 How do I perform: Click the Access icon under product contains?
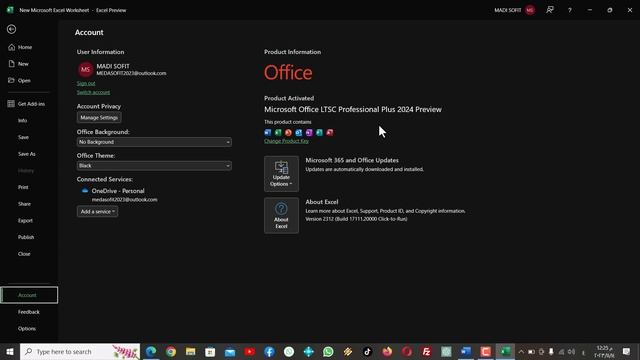(x=330, y=132)
